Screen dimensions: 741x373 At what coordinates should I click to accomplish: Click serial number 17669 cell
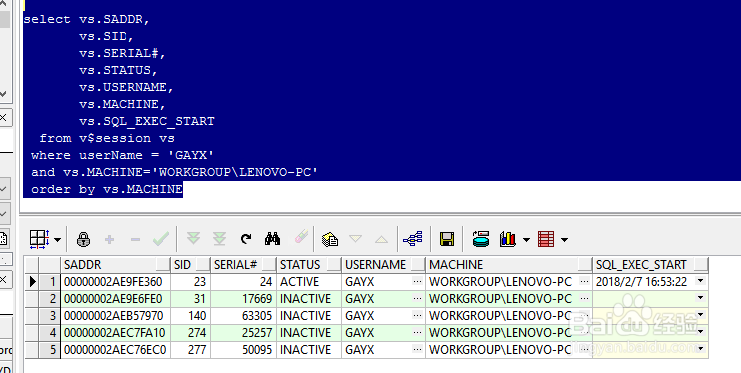coord(243,299)
